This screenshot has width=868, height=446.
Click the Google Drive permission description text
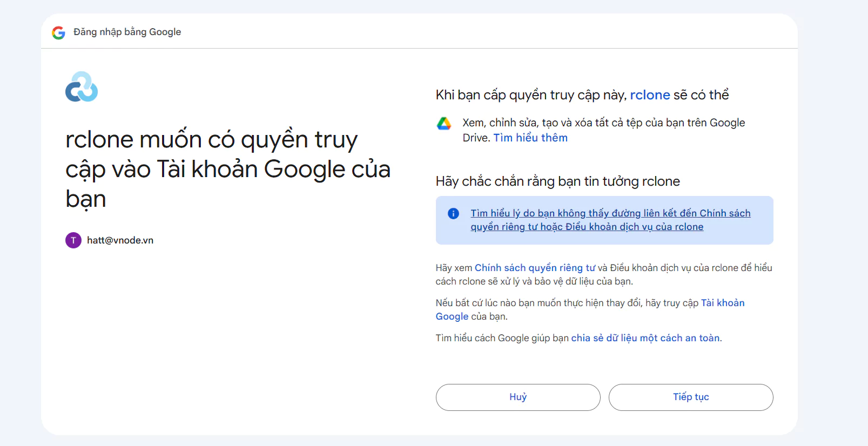603,123
